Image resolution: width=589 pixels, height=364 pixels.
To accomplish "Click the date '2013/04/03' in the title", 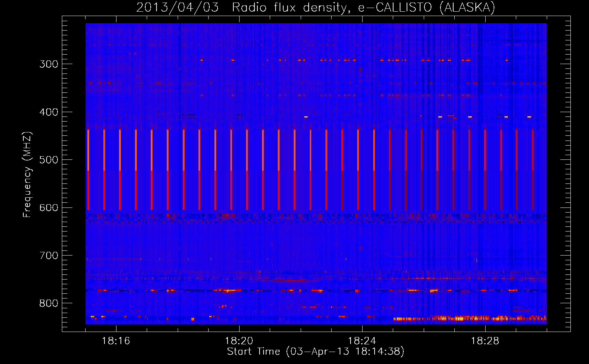I will 177,8.
